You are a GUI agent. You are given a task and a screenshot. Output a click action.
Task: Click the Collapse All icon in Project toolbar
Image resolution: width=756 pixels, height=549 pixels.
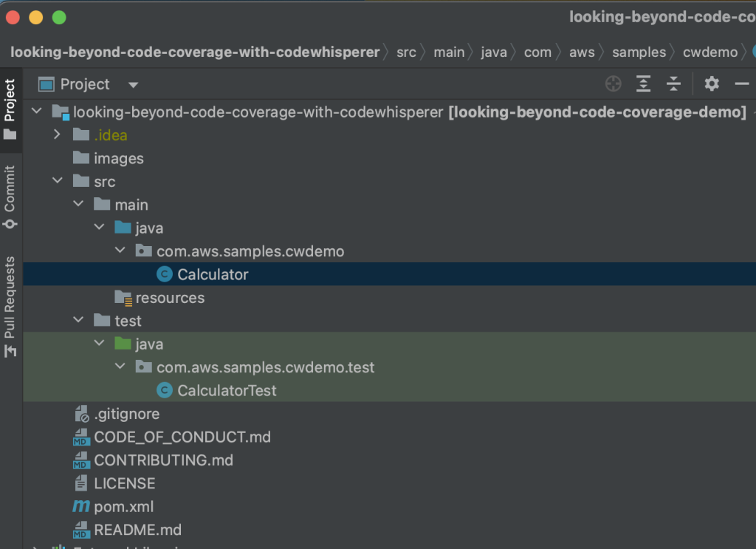tap(673, 83)
